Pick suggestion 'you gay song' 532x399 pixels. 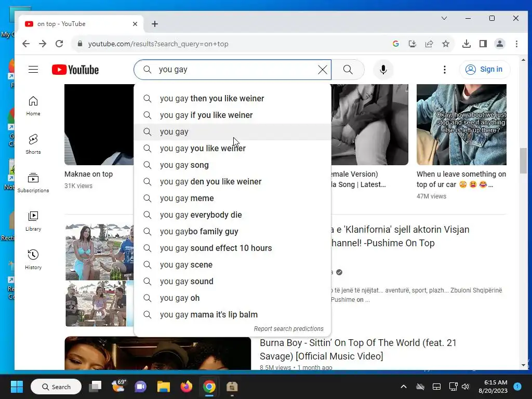[232, 165]
